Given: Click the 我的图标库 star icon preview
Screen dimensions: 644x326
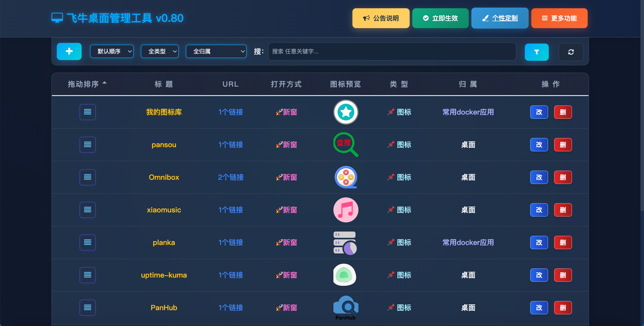Looking at the screenshot, I should click(x=345, y=112).
